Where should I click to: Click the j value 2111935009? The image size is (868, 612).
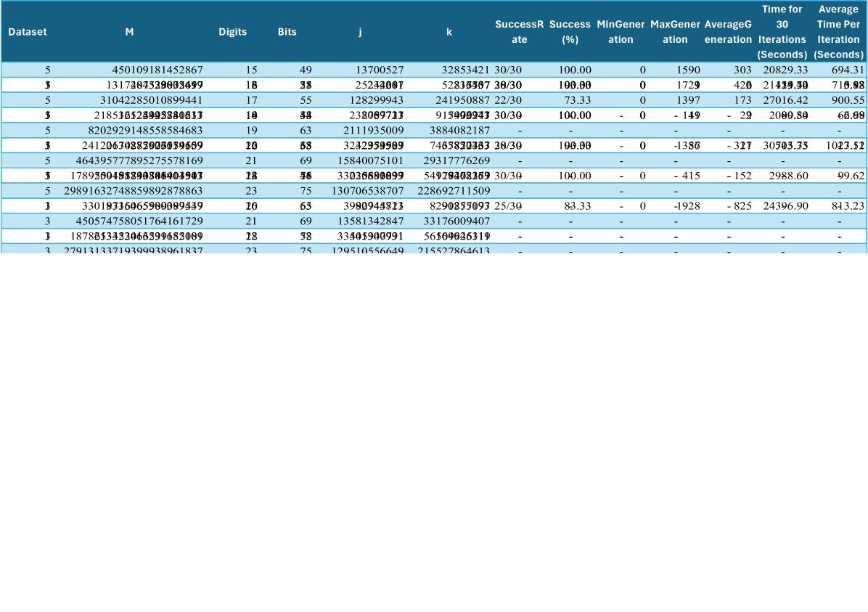point(373,131)
